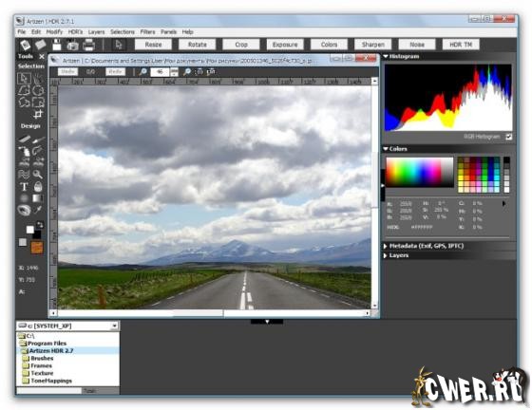Select the eyedropper color picker tool

point(38,210)
